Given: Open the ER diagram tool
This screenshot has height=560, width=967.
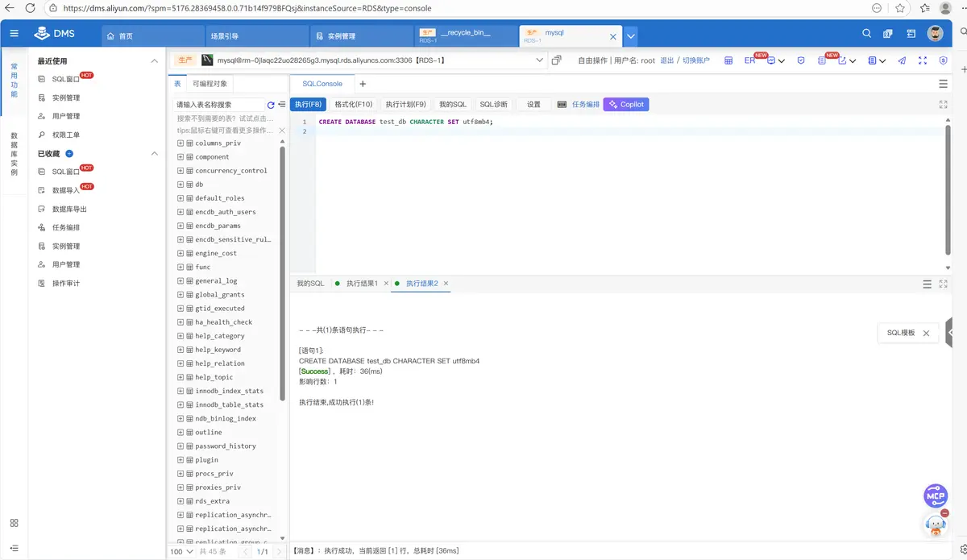Looking at the screenshot, I should (749, 60).
